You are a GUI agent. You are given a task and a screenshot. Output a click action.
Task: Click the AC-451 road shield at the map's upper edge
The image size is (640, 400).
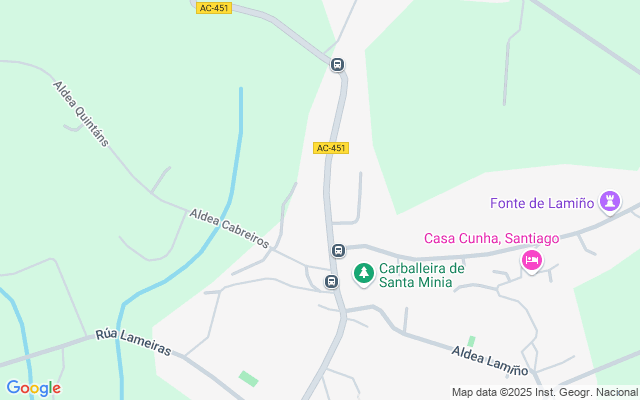(x=214, y=8)
